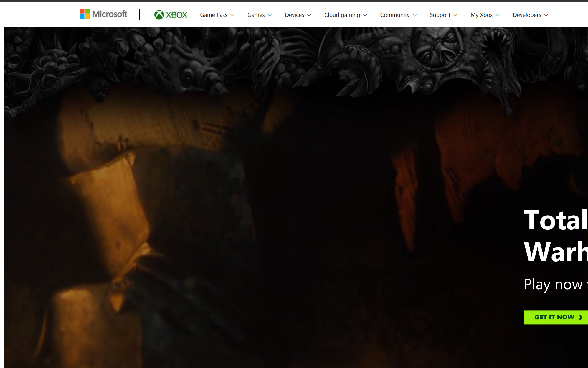
Task: Click the GET IT NOW button
Action: 556,317
